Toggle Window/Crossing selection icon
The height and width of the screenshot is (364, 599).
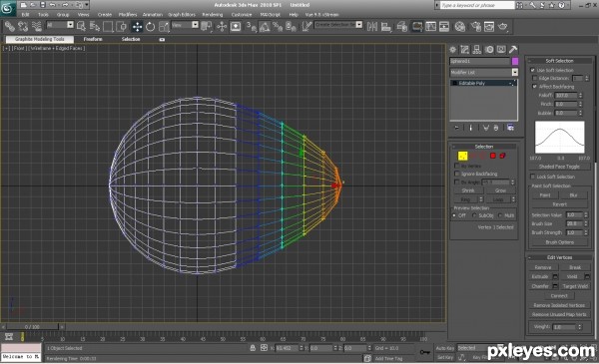tap(122, 26)
